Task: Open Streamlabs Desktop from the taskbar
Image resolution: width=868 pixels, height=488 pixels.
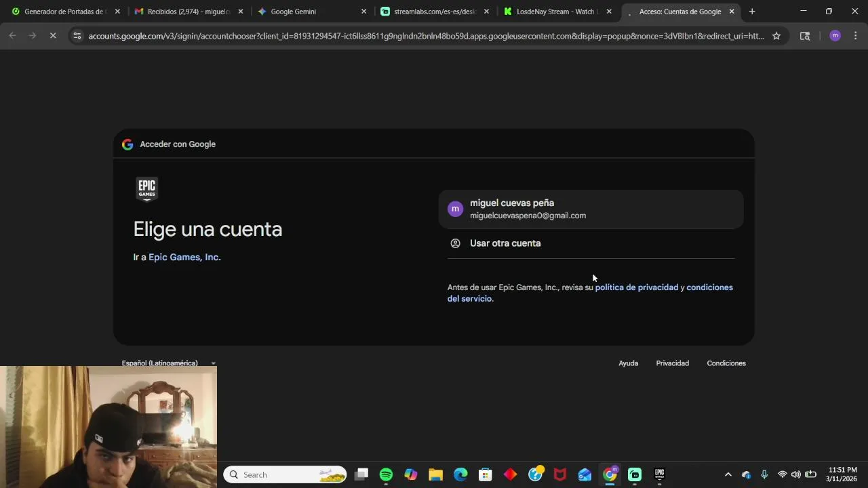Action: pos(635,474)
